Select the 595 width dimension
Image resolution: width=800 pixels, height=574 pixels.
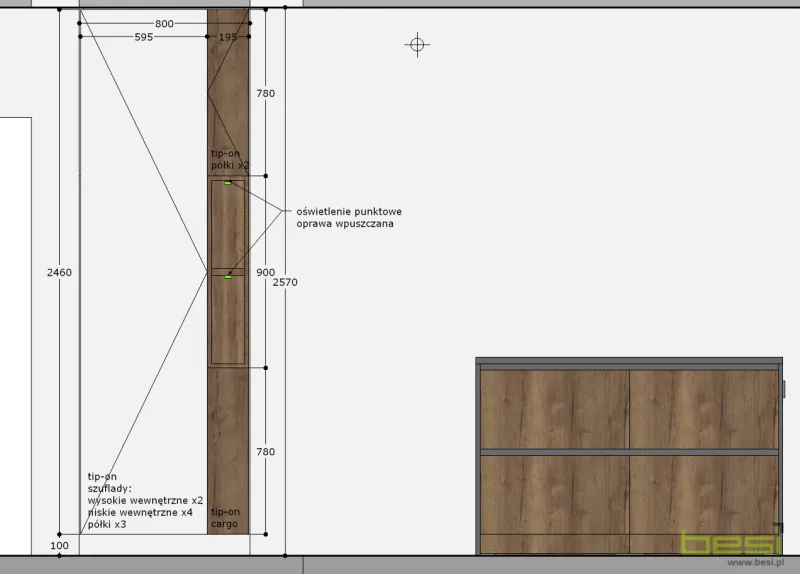144,37
